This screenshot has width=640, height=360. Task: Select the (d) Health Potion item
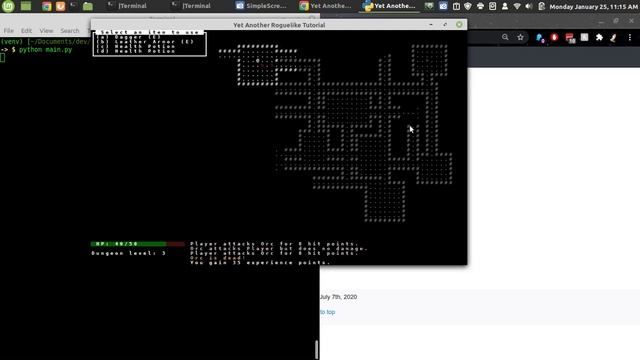136,51
